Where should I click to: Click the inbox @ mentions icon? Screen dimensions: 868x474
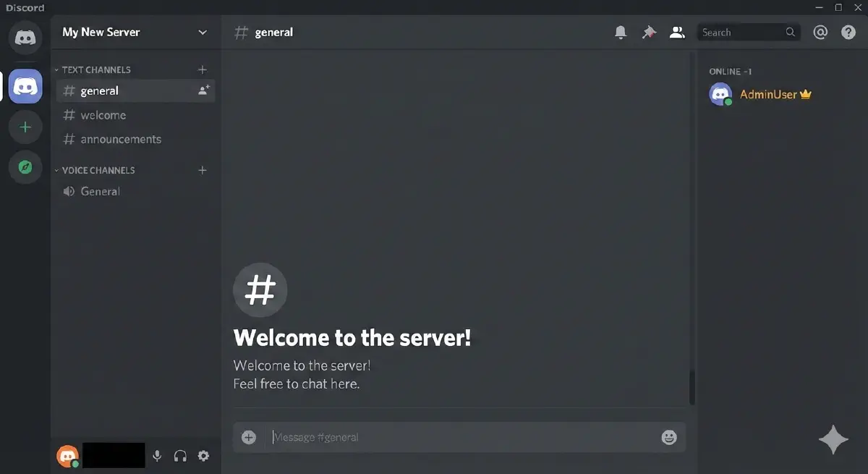click(820, 32)
